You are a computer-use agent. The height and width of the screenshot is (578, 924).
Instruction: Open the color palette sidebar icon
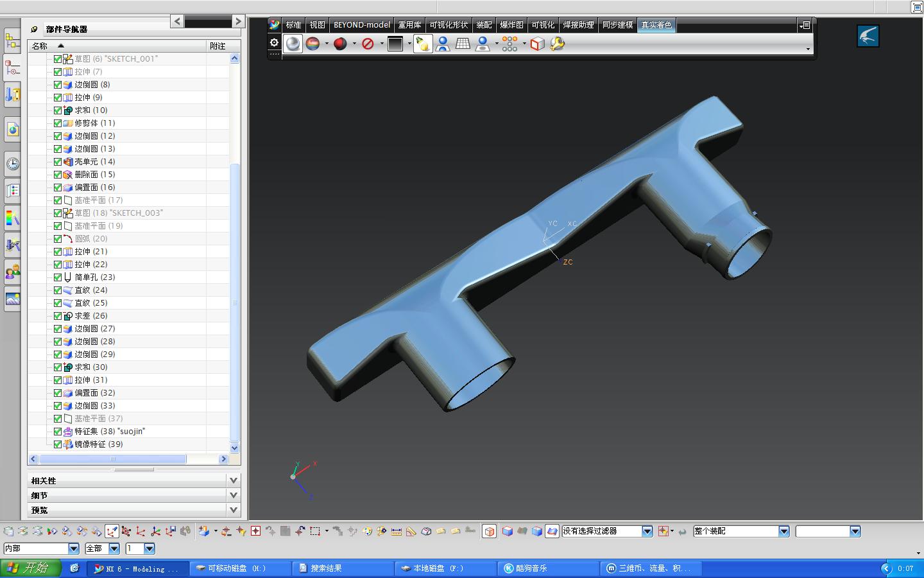pyautogui.click(x=12, y=218)
